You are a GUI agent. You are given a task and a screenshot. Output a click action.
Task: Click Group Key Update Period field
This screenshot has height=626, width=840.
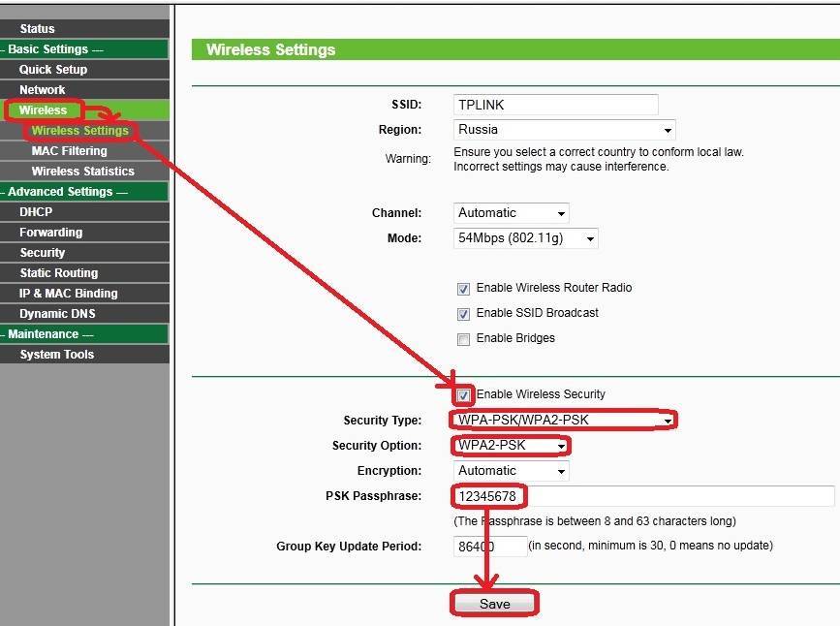point(490,547)
